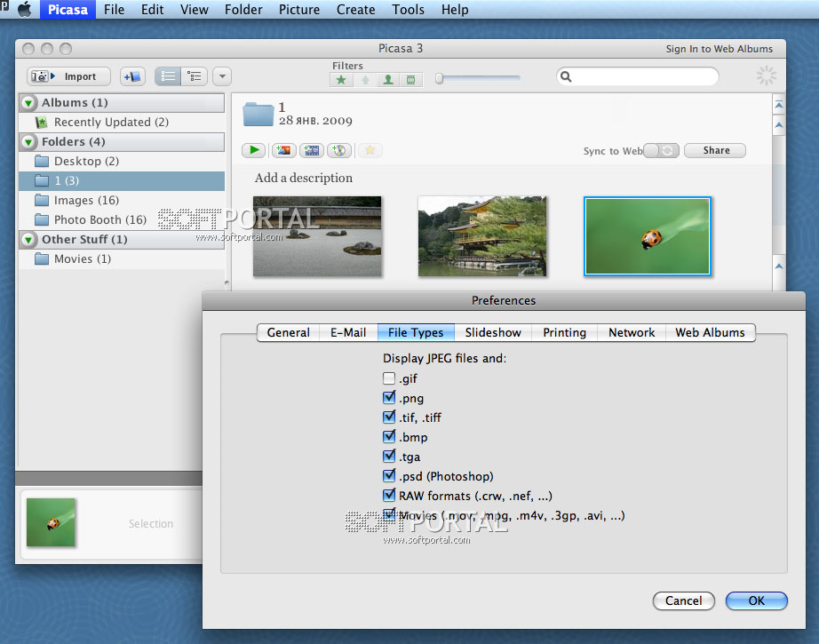Switch to the General preferences tab
Screen dimensions: 819x644
[x=288, y=333]
